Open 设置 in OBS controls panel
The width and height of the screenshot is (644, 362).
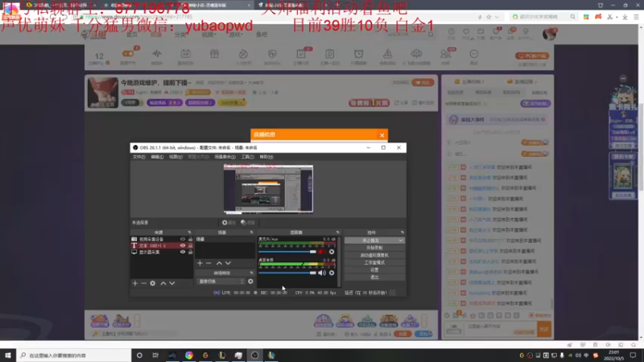pyautogui.click(x=374, y=270)
